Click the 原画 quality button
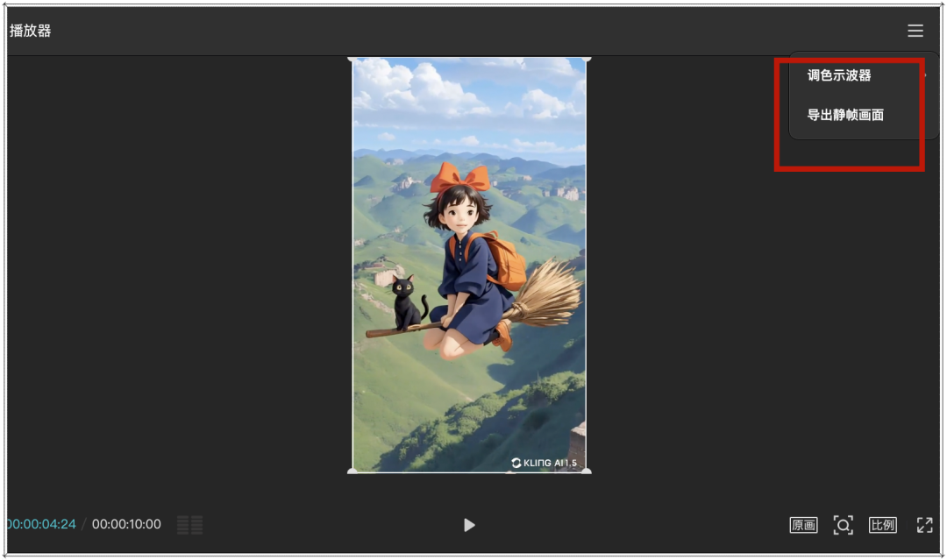The image size is (947, 560). click(x=803, y=525)
